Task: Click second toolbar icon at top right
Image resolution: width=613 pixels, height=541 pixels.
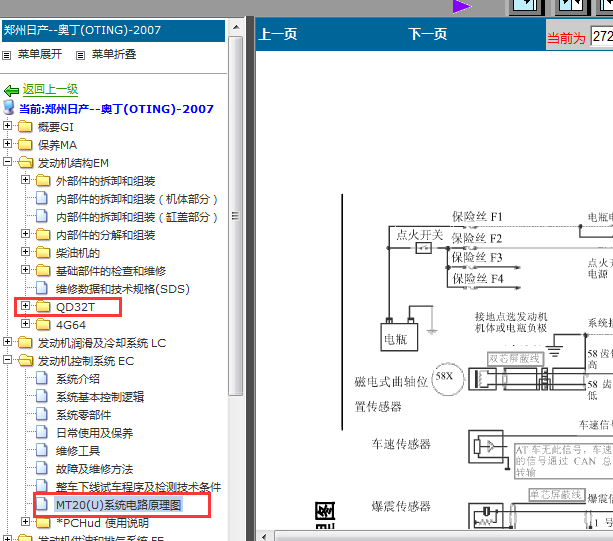Action: (572, 6)
